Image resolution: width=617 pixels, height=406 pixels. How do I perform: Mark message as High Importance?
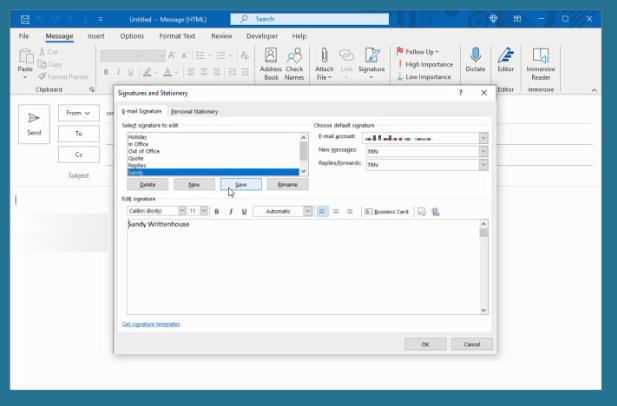pos(425,64)
